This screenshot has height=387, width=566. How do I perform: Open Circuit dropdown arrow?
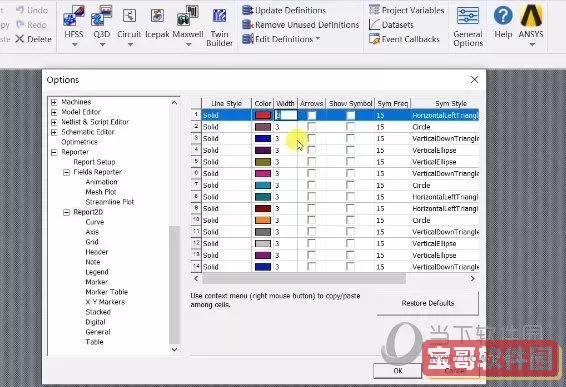click(x=130, y=45)
